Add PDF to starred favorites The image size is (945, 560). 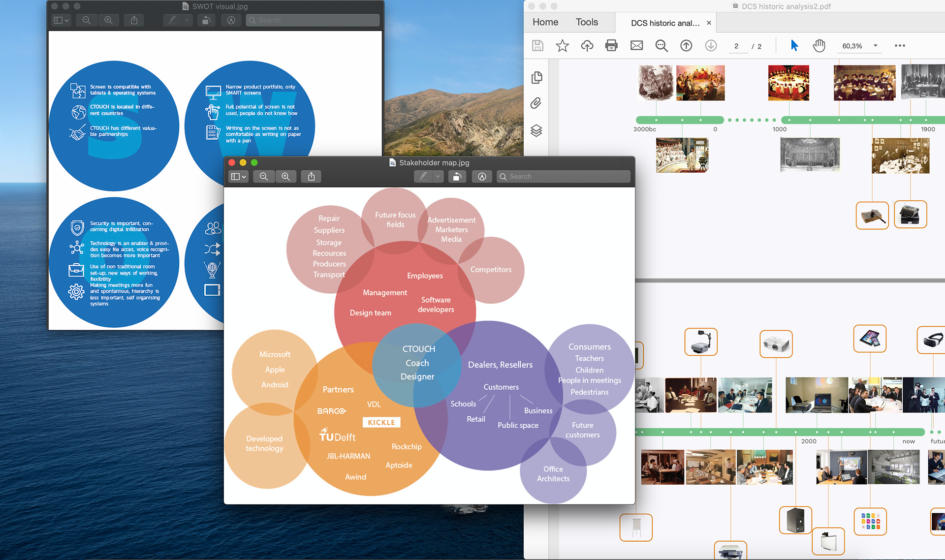[562, 46]
